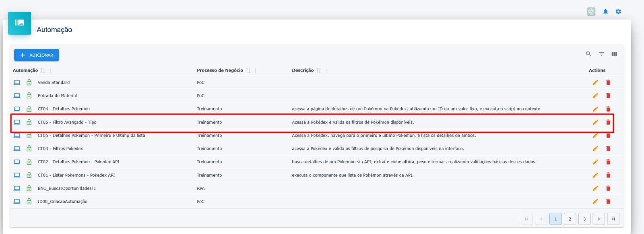This screenshot has width=644, height=234.
Task: Click 'PoC' process of ID00_CriacaoAutomação
Action: (x=200, y=202)
